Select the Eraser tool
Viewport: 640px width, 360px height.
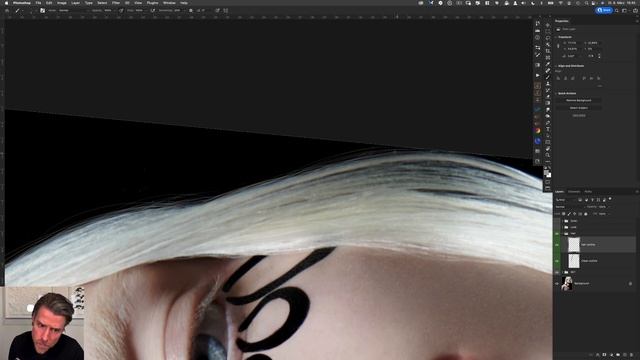pyautogui.click(x=548, y=96)
